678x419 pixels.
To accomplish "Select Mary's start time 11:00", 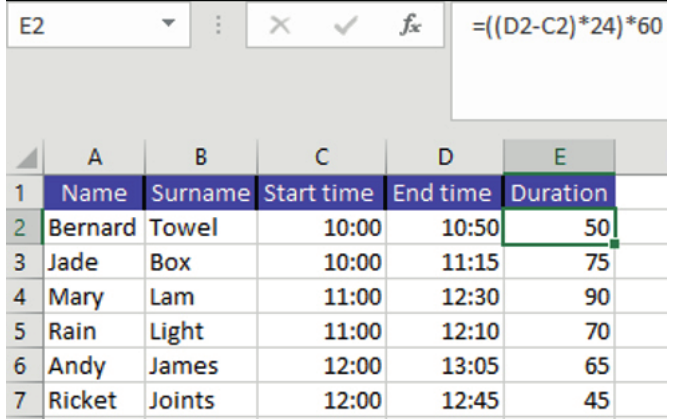I will pyautogui.click(x=321, y=296).
